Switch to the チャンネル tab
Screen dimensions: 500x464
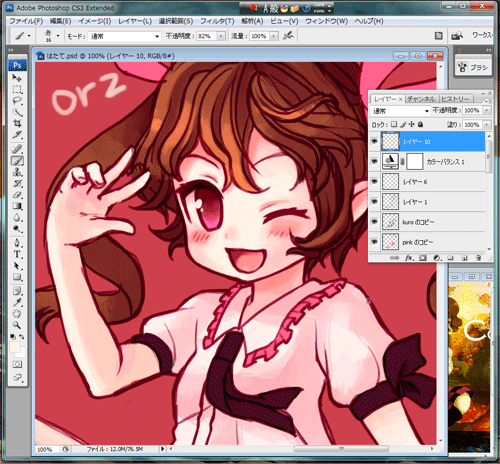coord(421,99)
